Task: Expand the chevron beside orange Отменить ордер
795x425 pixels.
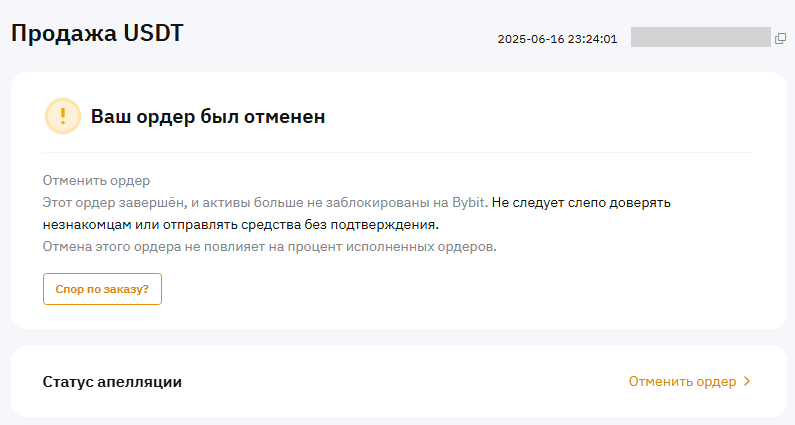Action: coord(747,382)
